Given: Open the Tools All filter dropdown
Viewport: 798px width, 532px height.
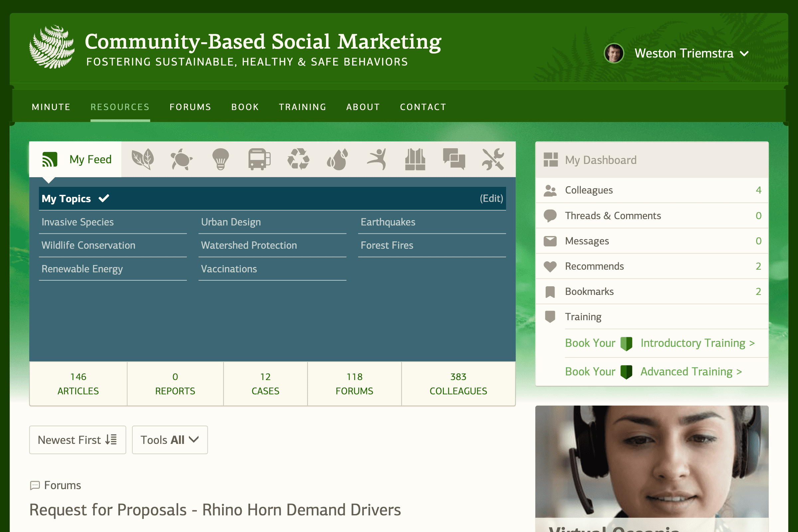Looking at the screenshot, I should (x=169, y=439).
